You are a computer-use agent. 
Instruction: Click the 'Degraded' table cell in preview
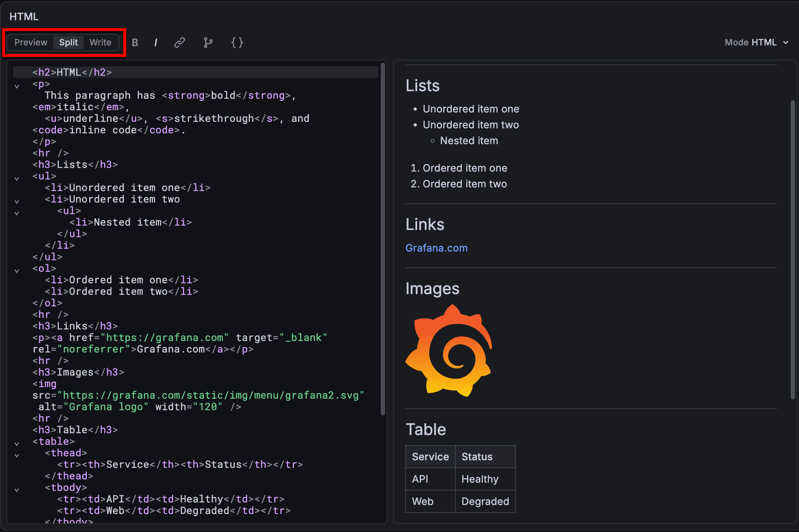click(x=485, y=501)
